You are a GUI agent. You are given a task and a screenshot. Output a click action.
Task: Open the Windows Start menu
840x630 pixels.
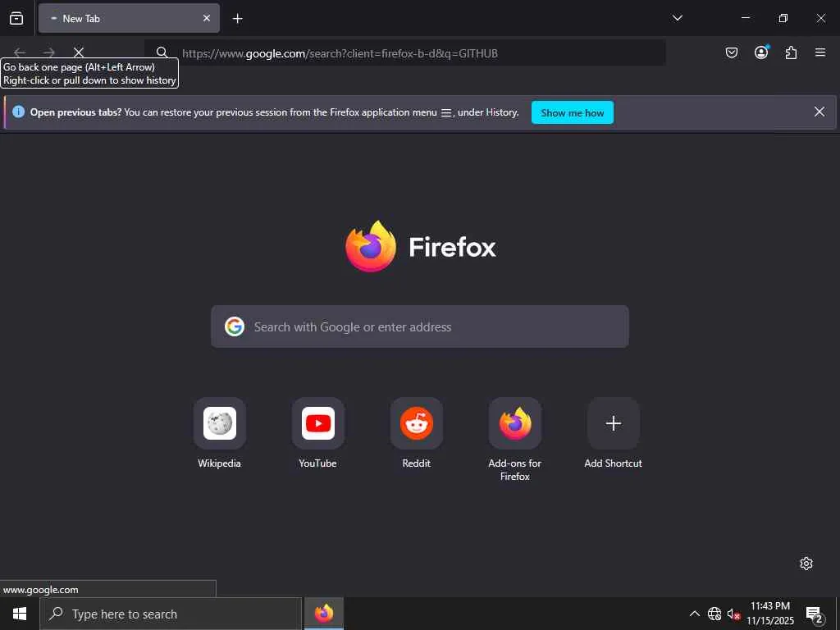20,614
